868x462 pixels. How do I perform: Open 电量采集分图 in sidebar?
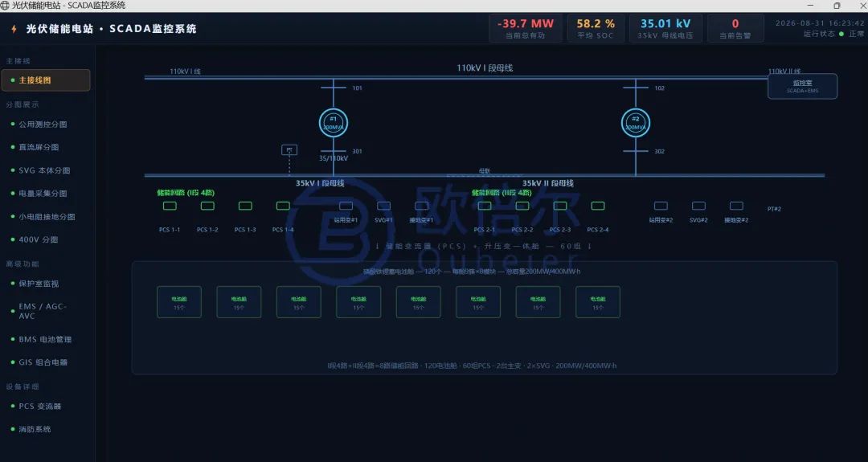pos(46,194)
